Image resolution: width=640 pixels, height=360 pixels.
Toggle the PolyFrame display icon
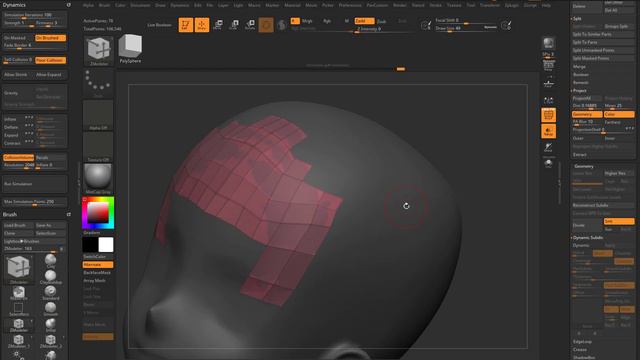548,116
